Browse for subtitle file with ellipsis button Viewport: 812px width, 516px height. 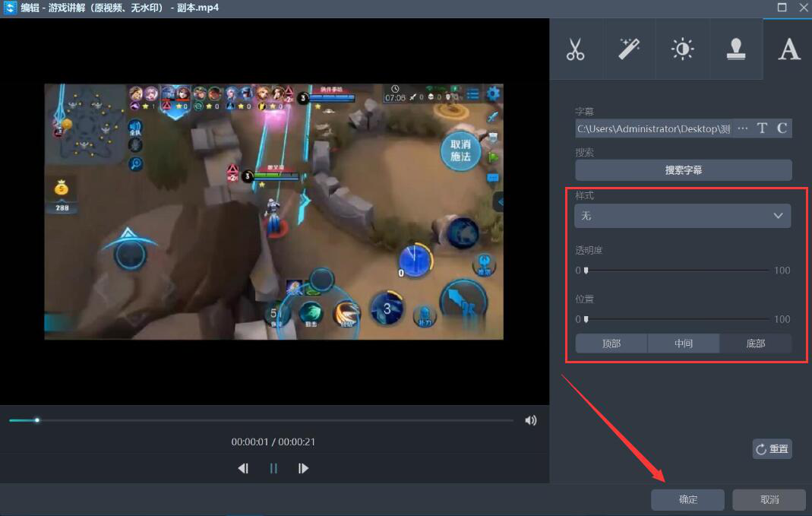[743, 128]
